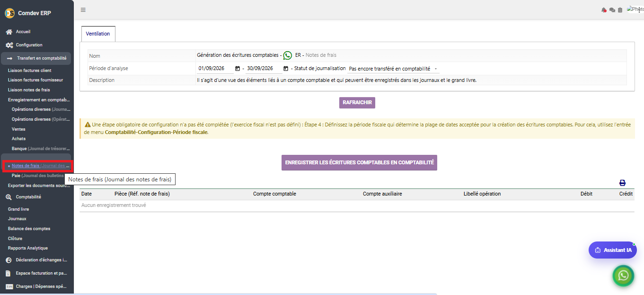
Task: Open Paie (Journal des bulletins)
Action: click(x=38, y=176)
